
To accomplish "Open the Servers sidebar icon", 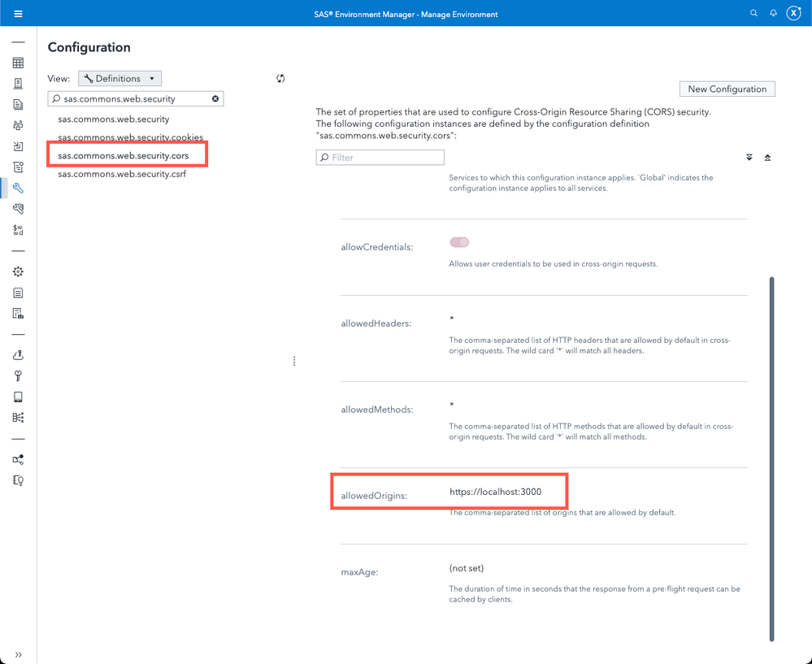I will point(18,84).
